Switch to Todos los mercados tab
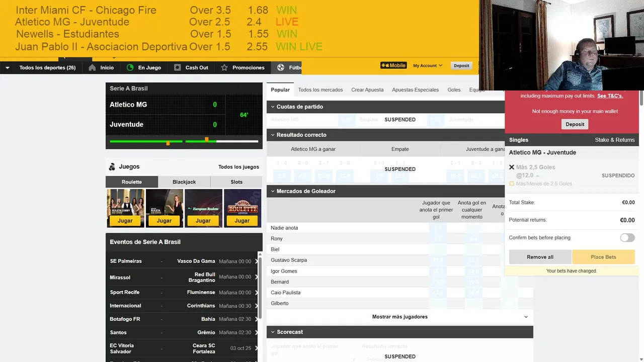 pyautogui.click(x=320, y=90)
